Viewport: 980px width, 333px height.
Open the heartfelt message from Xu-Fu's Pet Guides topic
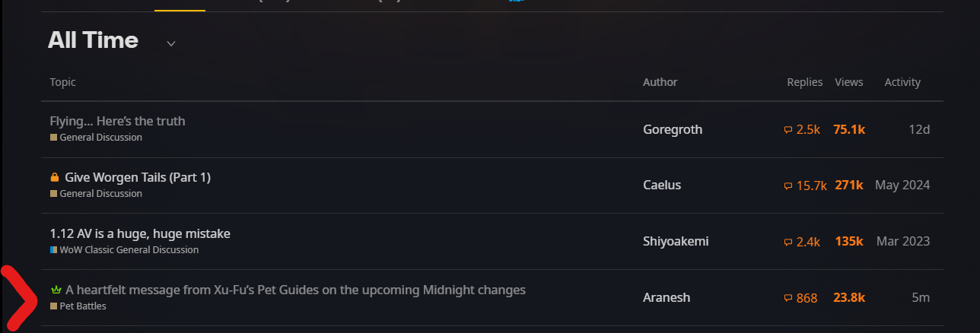point(295,290)
